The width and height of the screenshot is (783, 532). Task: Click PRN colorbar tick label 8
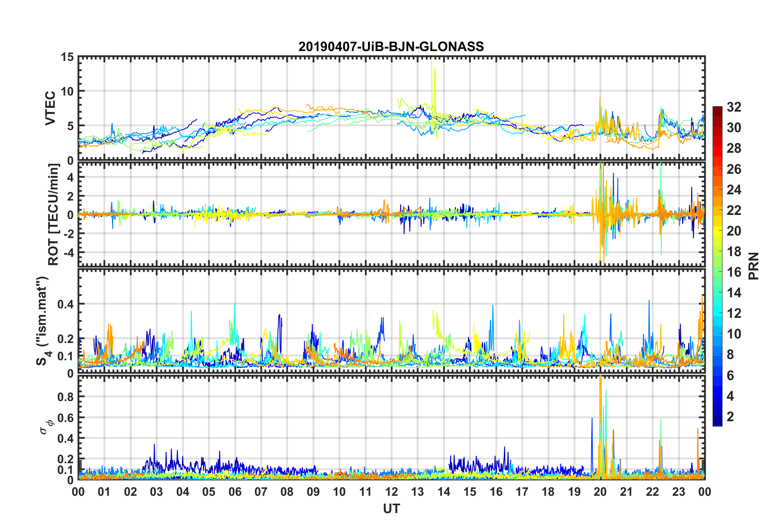[x=730, y=355]
